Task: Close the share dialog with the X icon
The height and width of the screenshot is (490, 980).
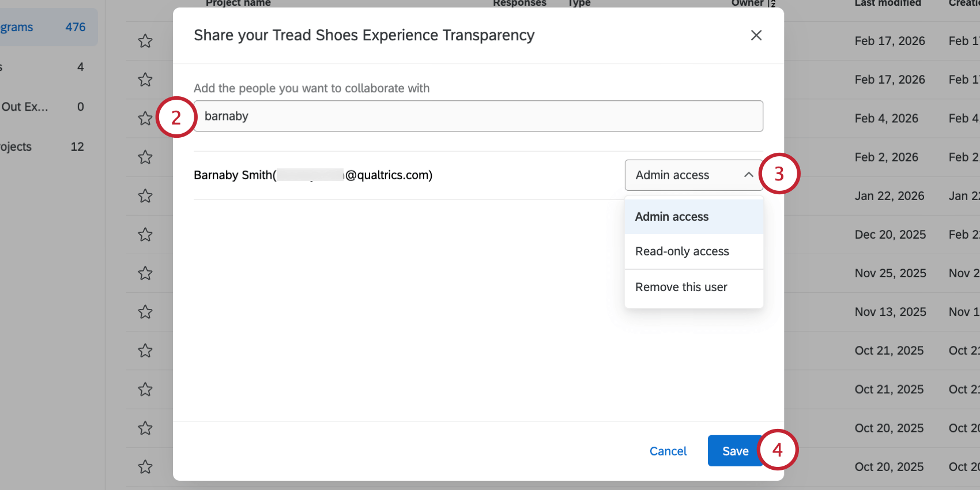Action: [756, 35]
